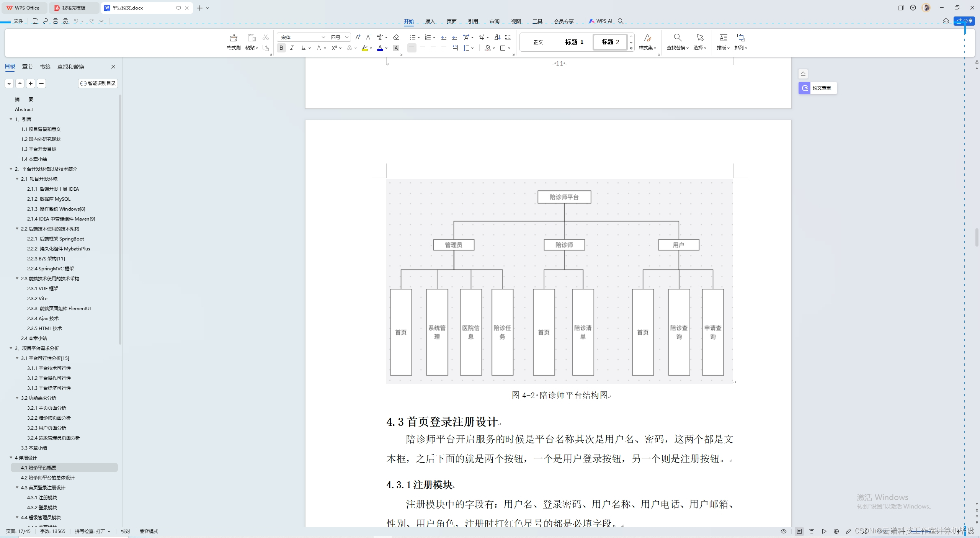Click the center align paragraph icon
The height and width of the screenshot is (538, 980).
point(422,48)
